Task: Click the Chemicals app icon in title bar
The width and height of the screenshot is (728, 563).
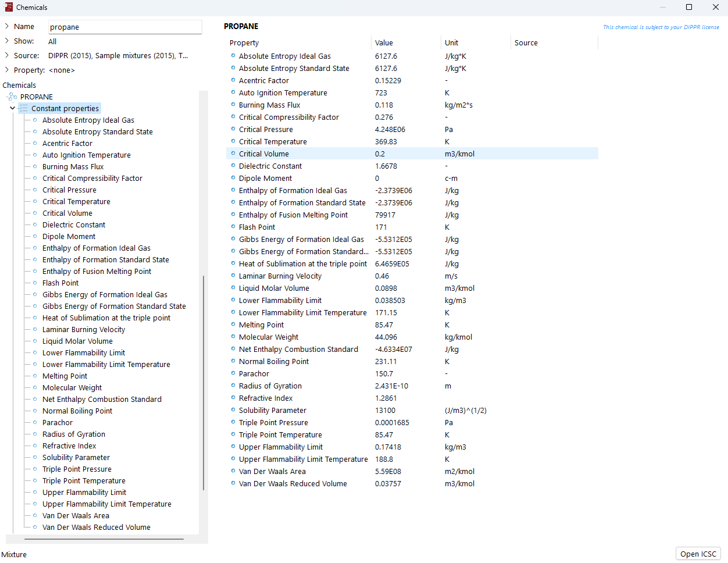Action: [8, 8]
